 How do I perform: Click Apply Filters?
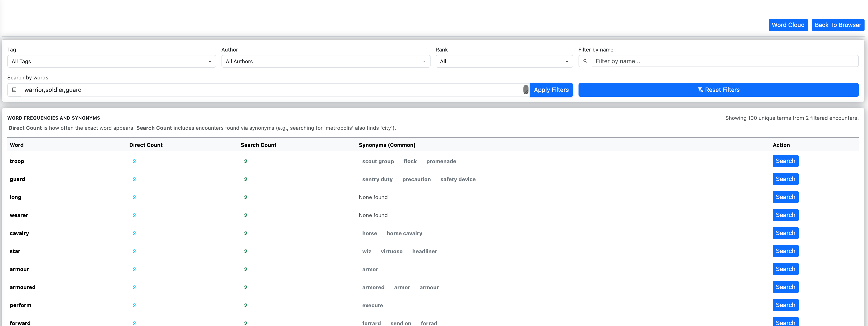(x=551, y=90)
